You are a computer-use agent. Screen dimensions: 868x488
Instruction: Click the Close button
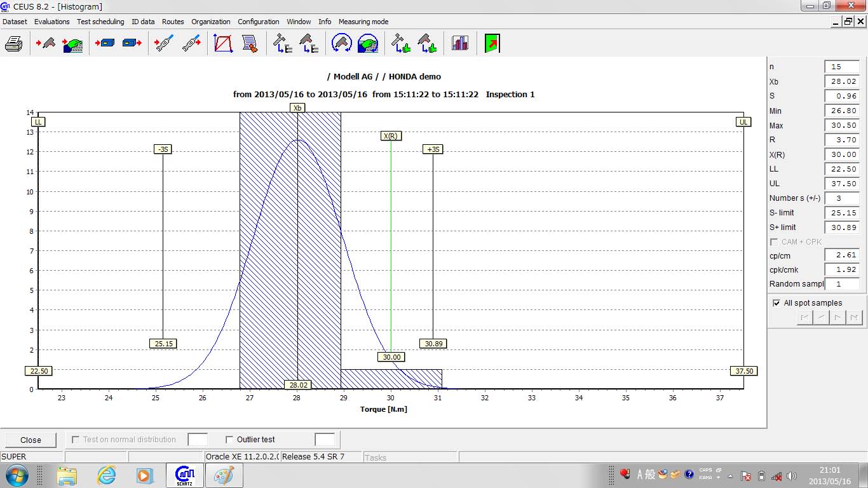[x=31, y=440]
